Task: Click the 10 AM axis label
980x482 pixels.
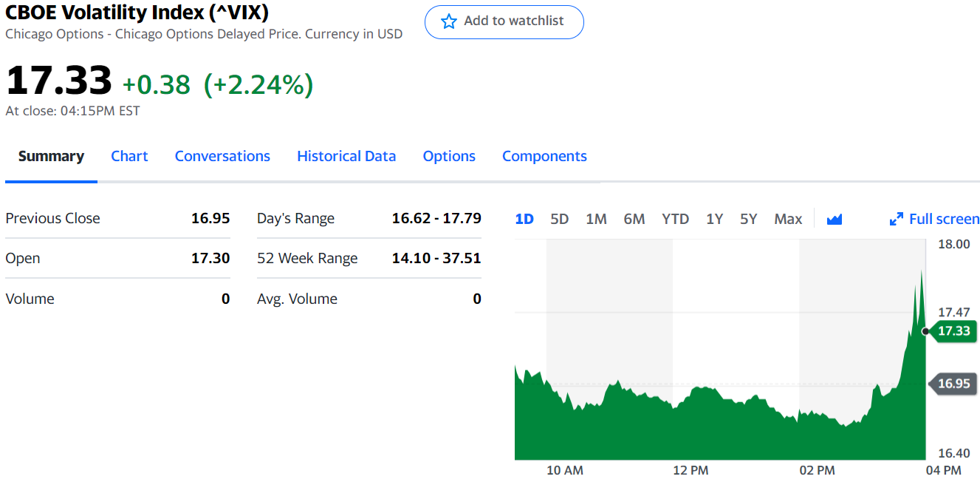Action: pos(564,470)
